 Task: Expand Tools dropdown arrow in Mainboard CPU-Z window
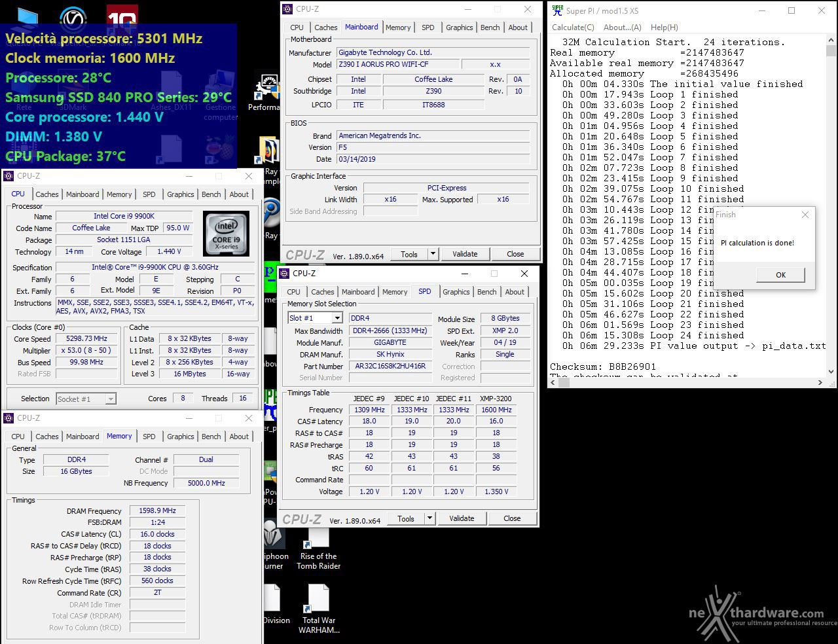pos(433,254)
